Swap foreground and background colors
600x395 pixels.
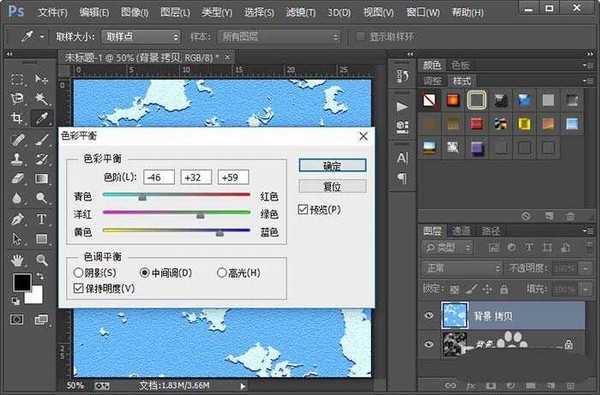coord(40,276)
